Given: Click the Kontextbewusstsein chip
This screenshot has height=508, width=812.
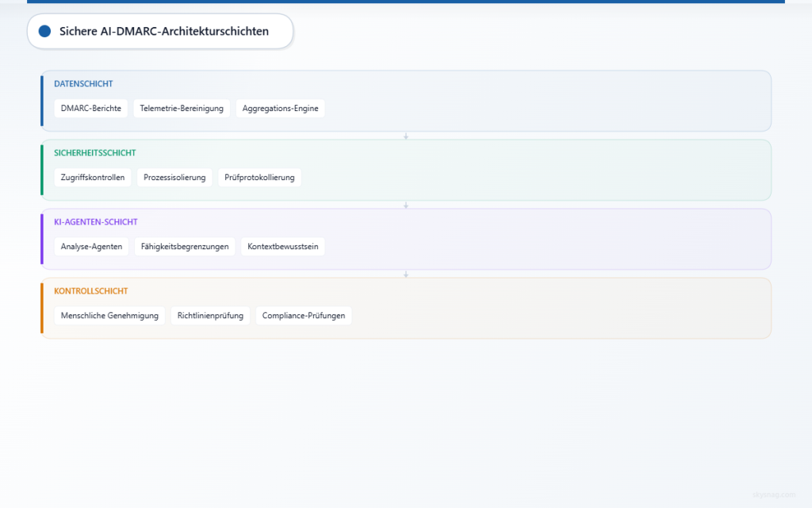Looking at the screenshot, I should [x=283, y=246].
